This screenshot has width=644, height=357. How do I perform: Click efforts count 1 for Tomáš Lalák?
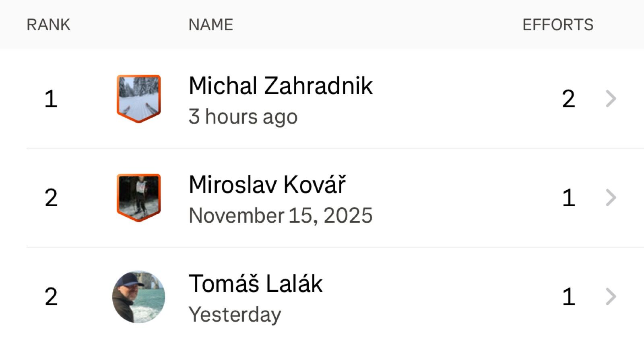click(x=568, y=297)
